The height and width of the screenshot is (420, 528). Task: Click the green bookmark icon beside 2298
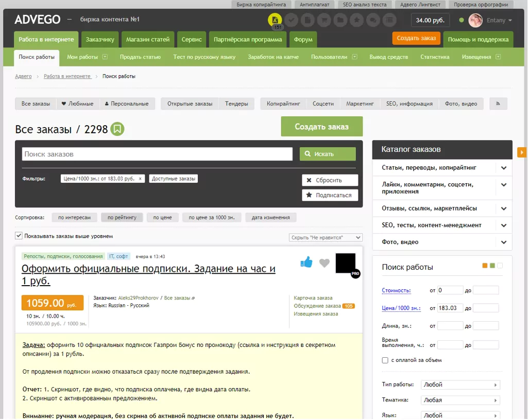coord(117,129)
